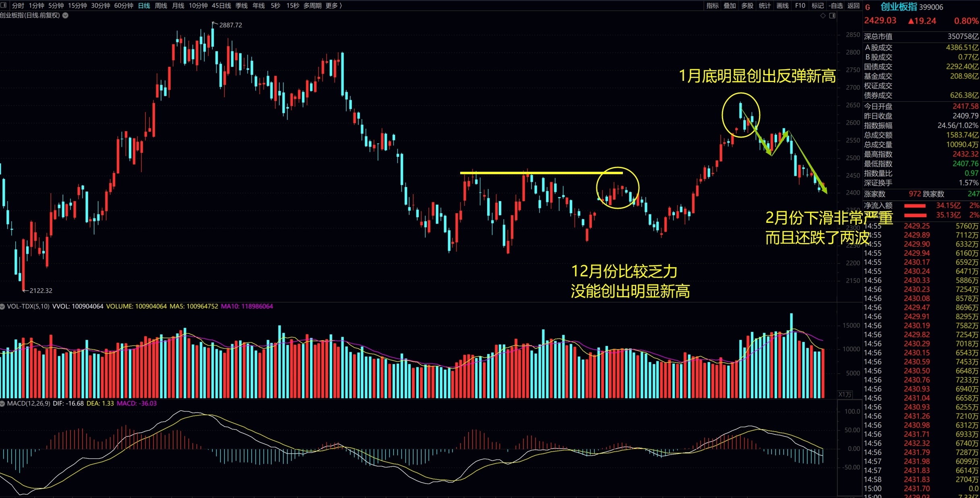Image resolution: width=980 pixels, height=498 pixels.
Task: Click the diamond marker icon above the chart
Action: (x=823, y=16)
